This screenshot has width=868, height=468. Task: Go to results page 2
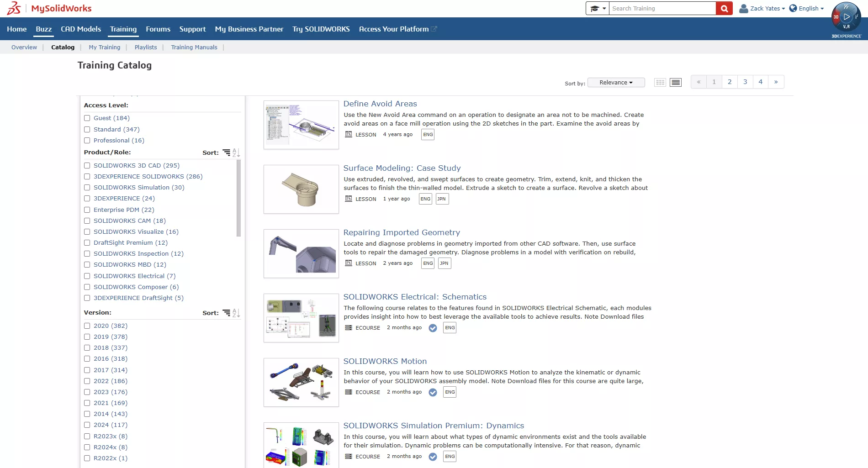730,82
